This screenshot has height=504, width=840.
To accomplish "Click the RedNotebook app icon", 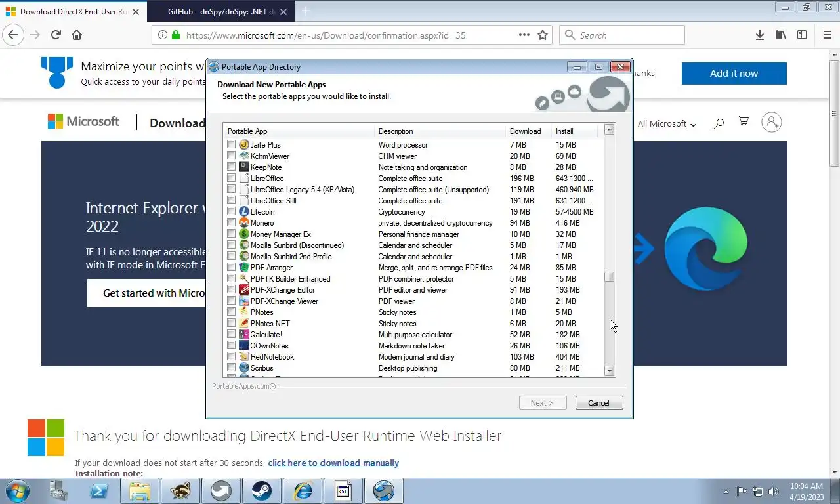I will (244, 357).
